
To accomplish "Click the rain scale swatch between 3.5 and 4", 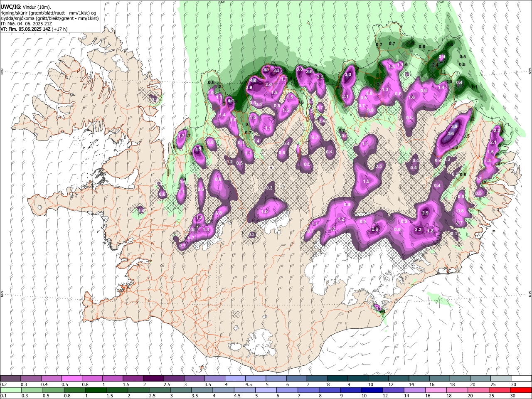I will pos(202,390).
